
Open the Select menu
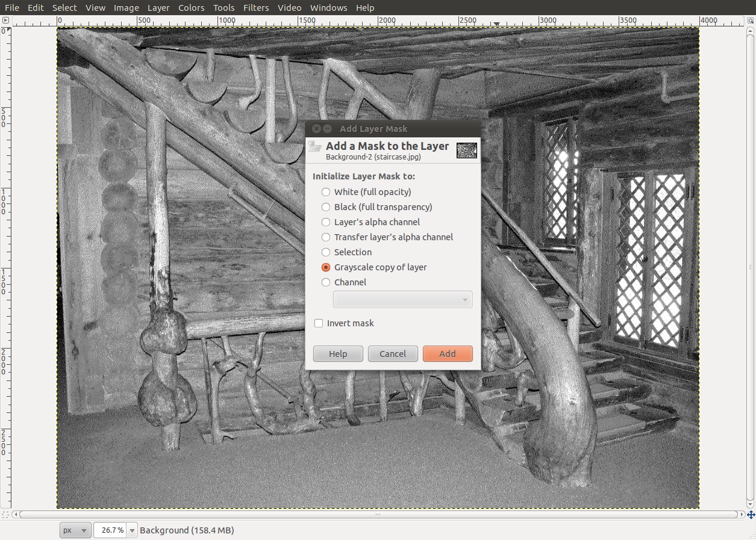click(64, 8)
